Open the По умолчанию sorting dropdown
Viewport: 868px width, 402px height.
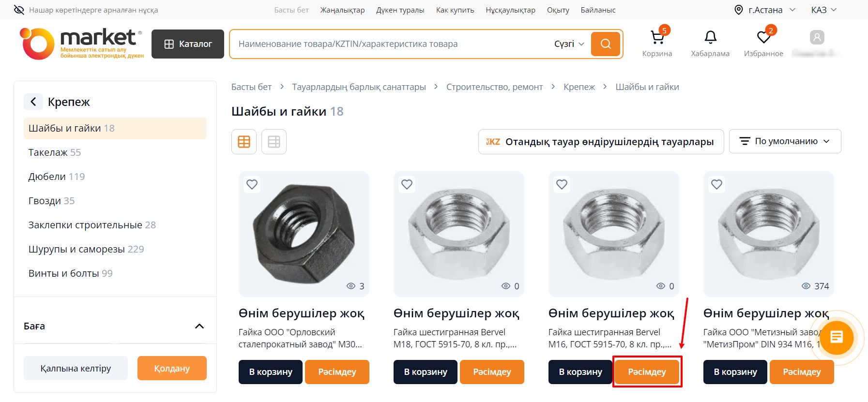785,141
